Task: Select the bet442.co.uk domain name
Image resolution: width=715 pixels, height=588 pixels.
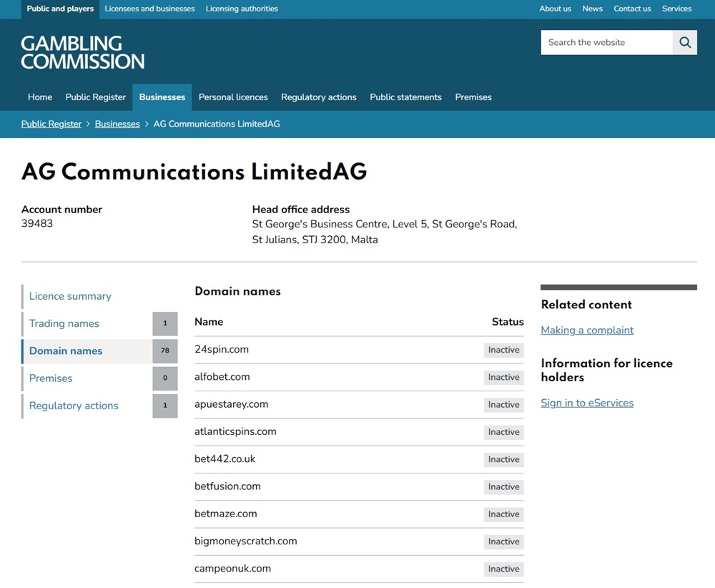Action: (x=225, y=459)
